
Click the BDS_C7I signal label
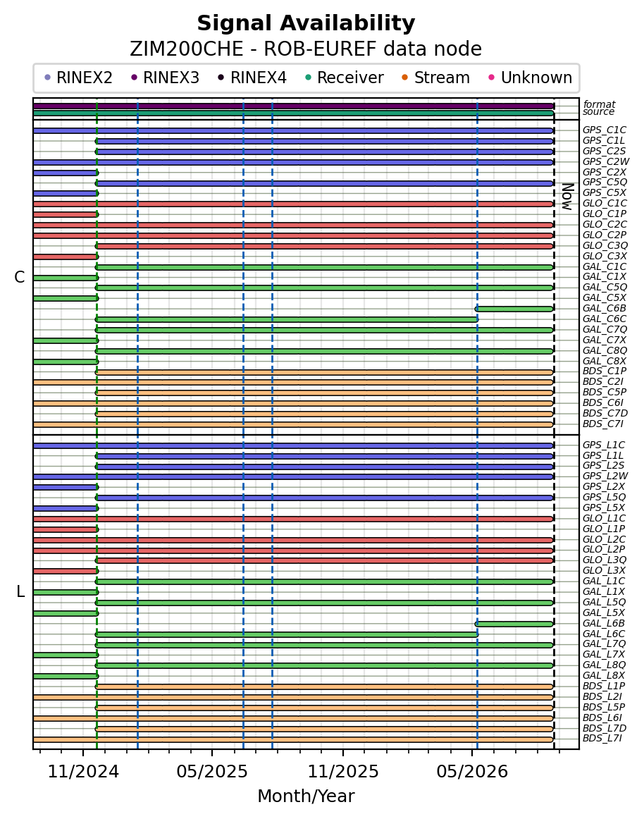[602, 424]
